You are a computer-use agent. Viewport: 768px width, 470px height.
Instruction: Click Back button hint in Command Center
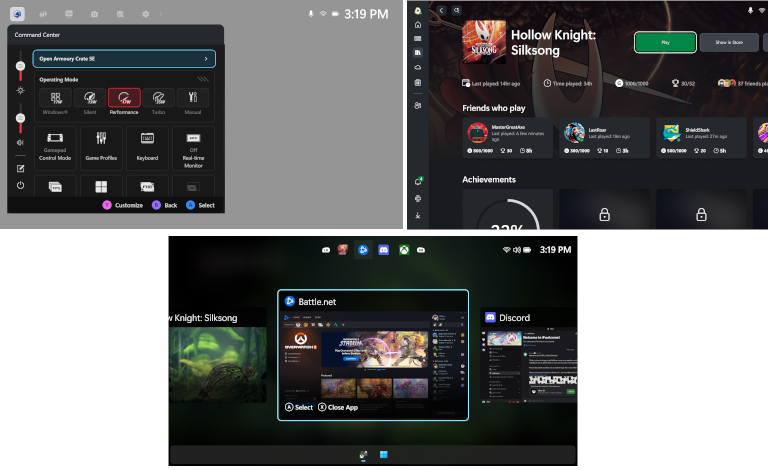165,205
